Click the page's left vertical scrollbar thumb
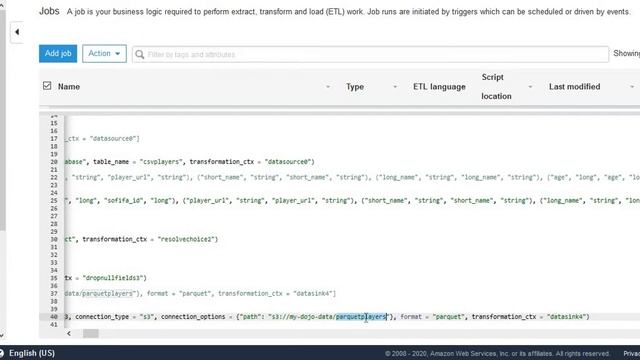 (x=2, y=120)
